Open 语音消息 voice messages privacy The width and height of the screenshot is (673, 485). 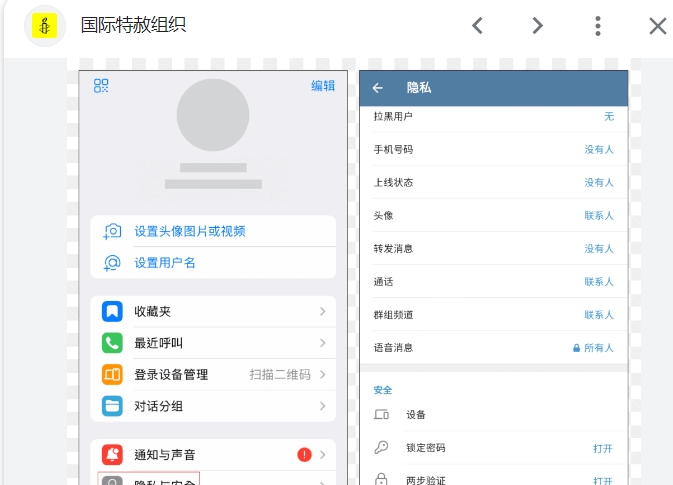click(x=494, y=348)
